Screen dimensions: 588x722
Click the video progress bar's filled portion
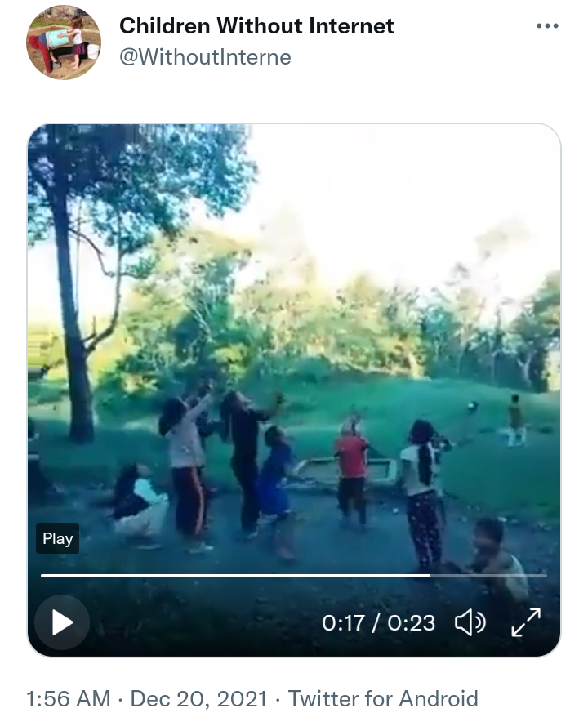(235, 576)
